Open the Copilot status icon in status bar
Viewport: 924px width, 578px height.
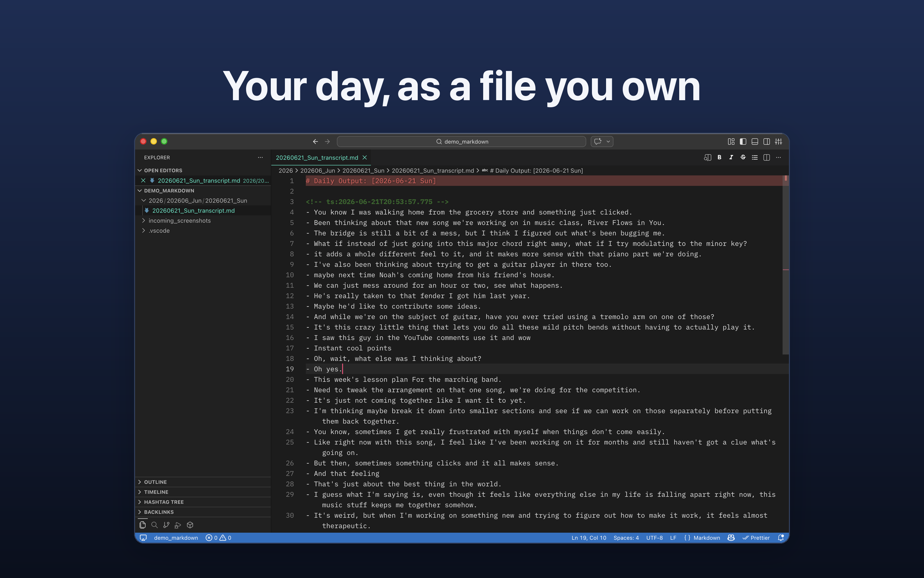pyautogui.click(x=731, y=538)
